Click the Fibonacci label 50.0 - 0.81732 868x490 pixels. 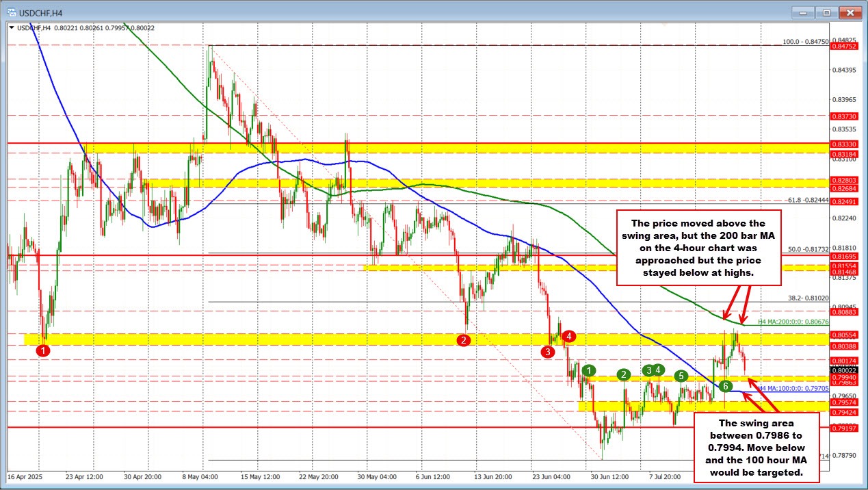coord(808,250)
